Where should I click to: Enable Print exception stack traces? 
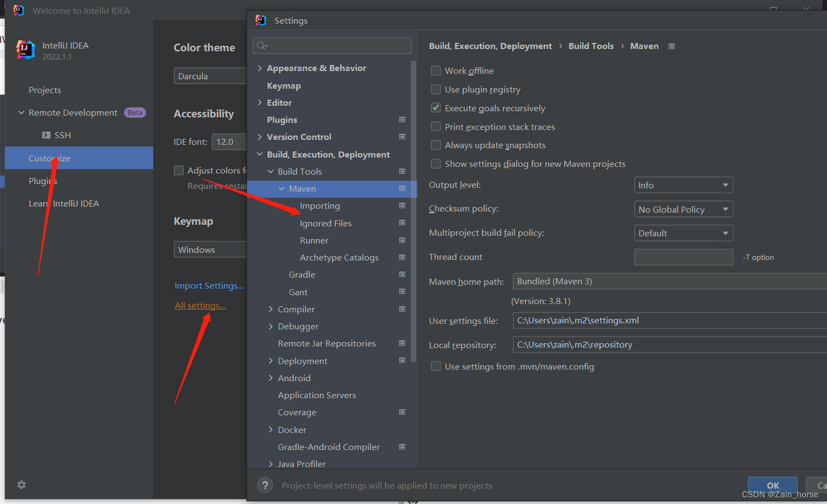pyautogui.click(x=436, y=127)
